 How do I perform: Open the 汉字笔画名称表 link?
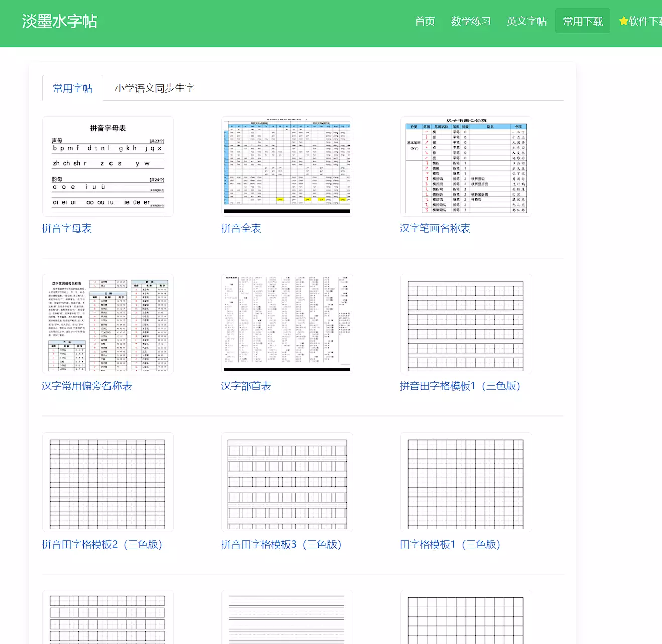pos(435,228)
